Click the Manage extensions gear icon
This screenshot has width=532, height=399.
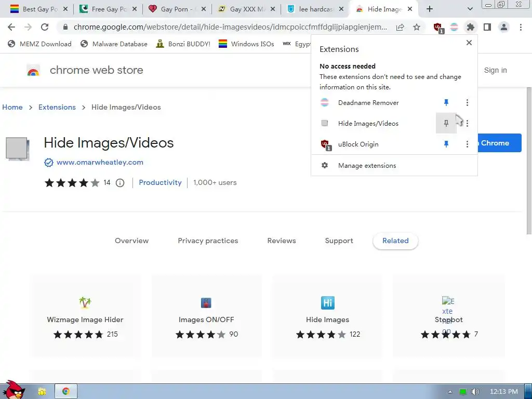click(x=325, y=166)
